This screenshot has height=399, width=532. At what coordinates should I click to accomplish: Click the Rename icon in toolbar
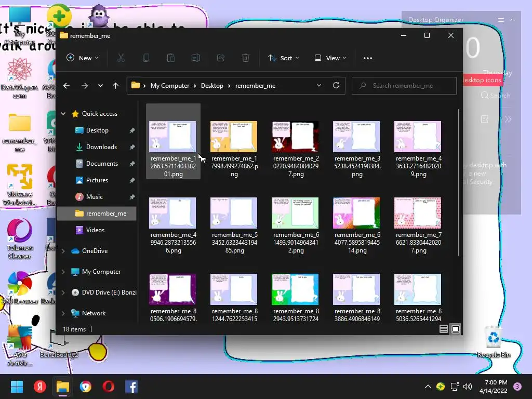(x=196, y=58)
